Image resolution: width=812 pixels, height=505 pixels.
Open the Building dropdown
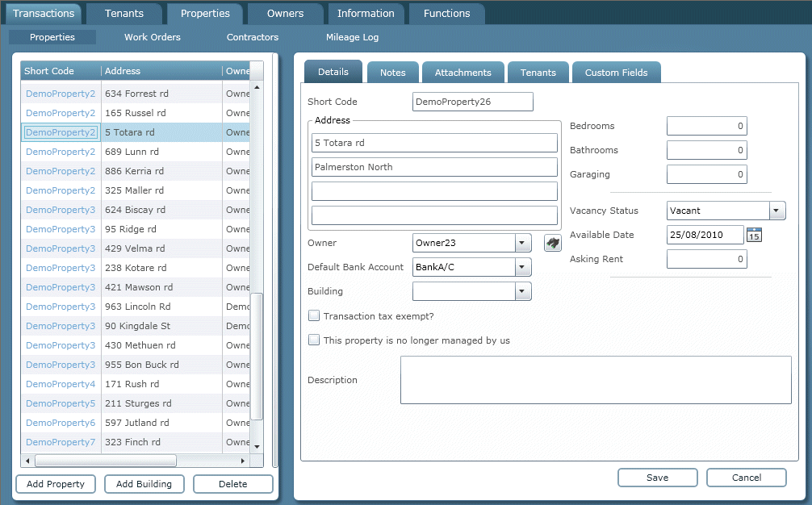(522, 291)
